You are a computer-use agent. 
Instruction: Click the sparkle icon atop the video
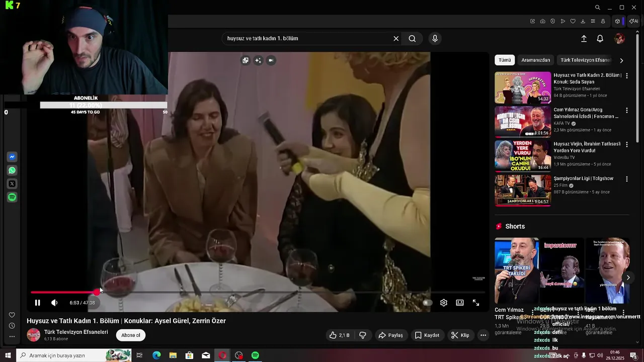point(258,60)
